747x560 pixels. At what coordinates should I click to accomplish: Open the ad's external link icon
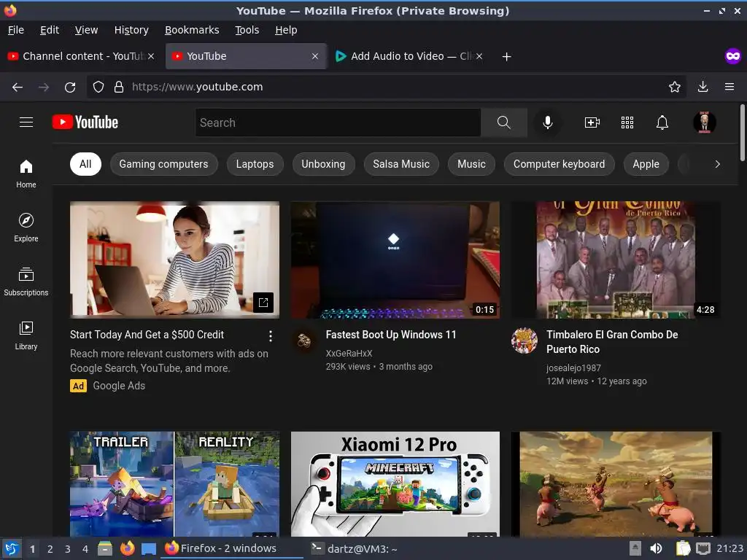pyautogui.click(x=263, y=303)
